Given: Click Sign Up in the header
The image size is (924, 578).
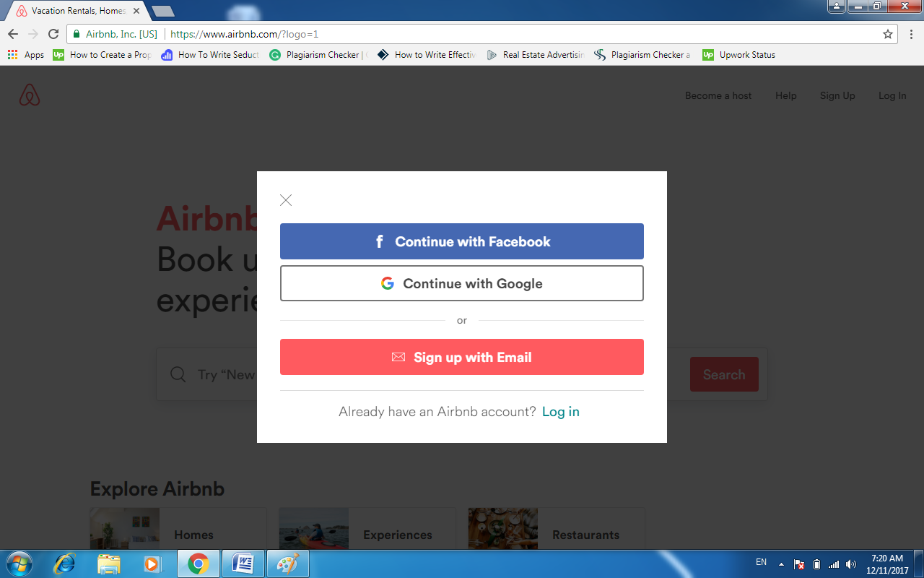Looking at the screenshot, I should pos(837,95).
